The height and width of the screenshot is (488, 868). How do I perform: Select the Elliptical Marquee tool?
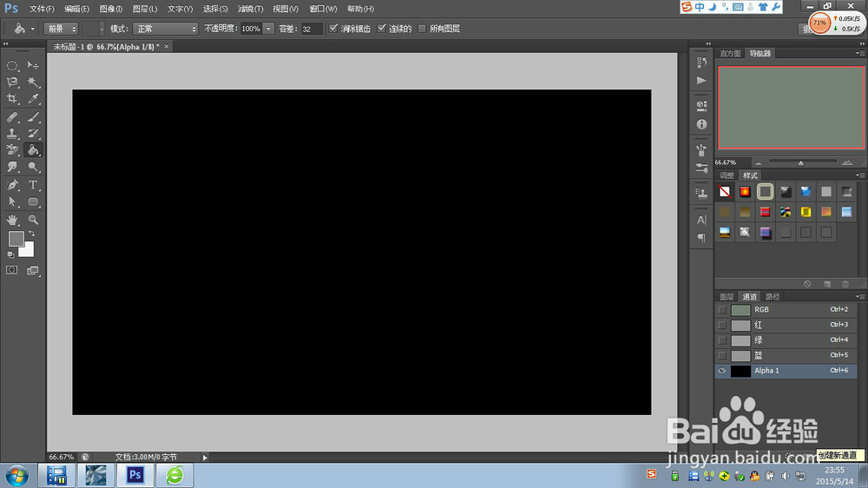point(12,65)
